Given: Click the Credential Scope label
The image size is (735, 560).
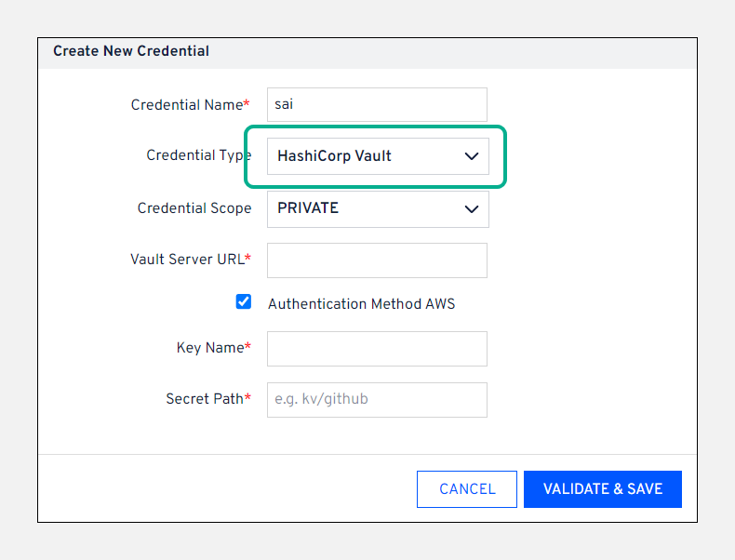Looking at the screenshot, I should (194, 208).
